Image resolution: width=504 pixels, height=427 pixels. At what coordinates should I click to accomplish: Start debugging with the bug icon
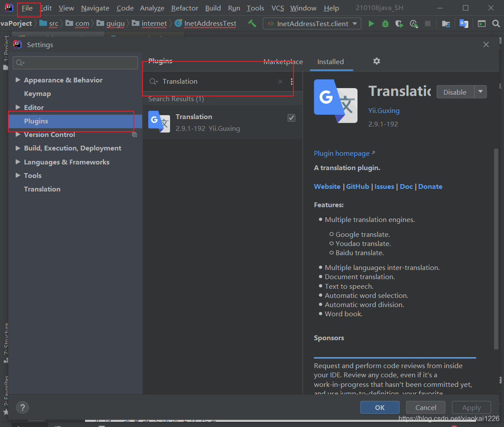pos(385,24)
